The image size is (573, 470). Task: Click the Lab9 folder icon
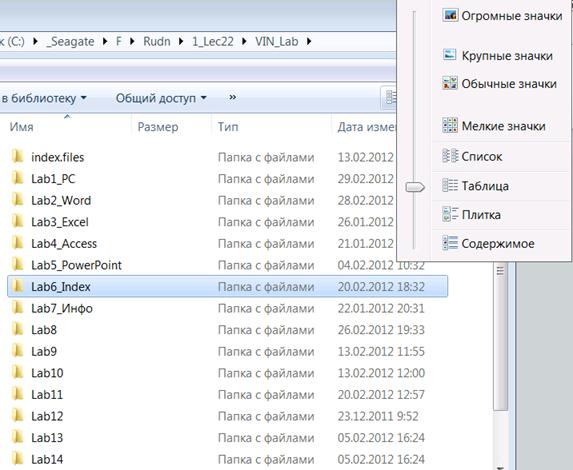(x=17, y=351)
